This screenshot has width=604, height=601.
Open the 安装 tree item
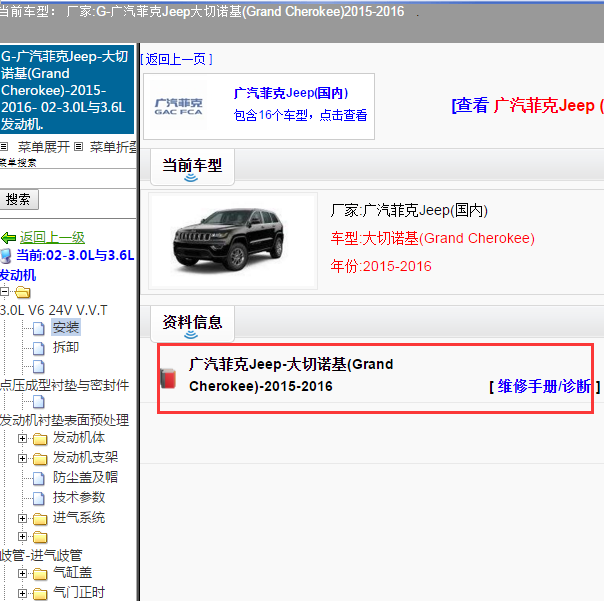point(66,327)
